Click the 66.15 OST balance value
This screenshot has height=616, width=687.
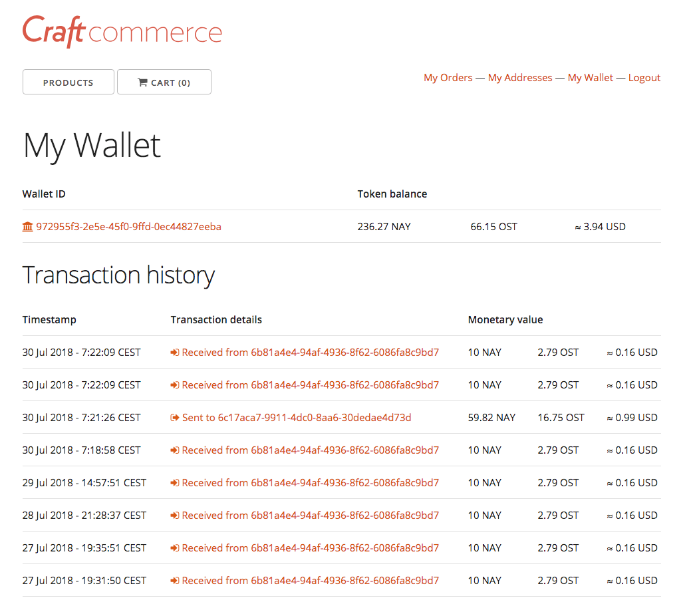coord(493,226)
